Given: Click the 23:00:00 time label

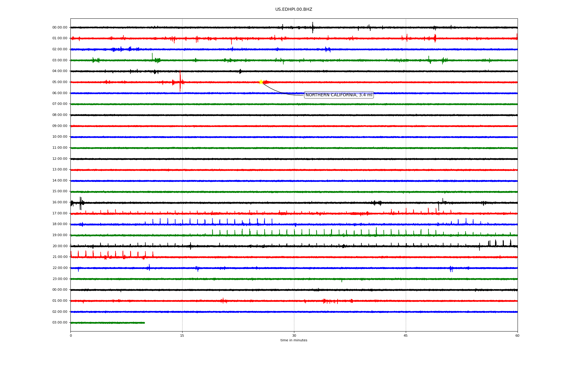Looking at the screenshot, I should pos(60,279).
